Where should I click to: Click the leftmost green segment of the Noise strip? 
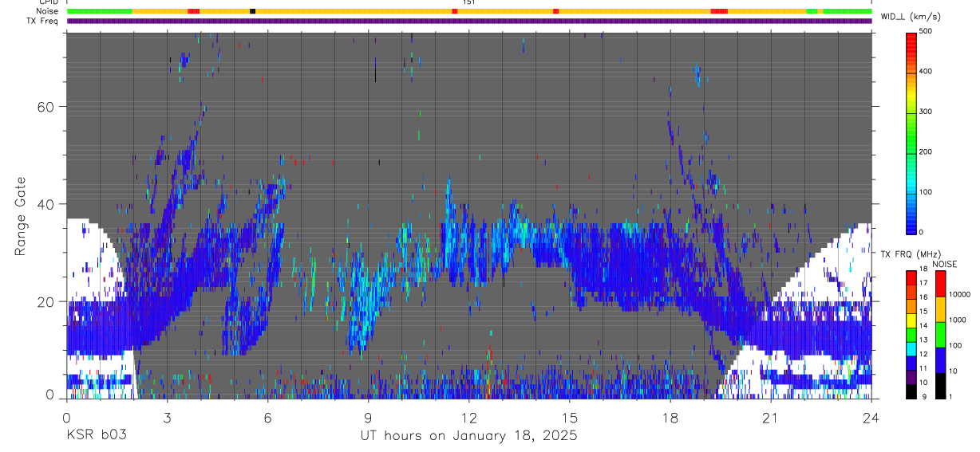pyautogui.click(x=100, y=11)
